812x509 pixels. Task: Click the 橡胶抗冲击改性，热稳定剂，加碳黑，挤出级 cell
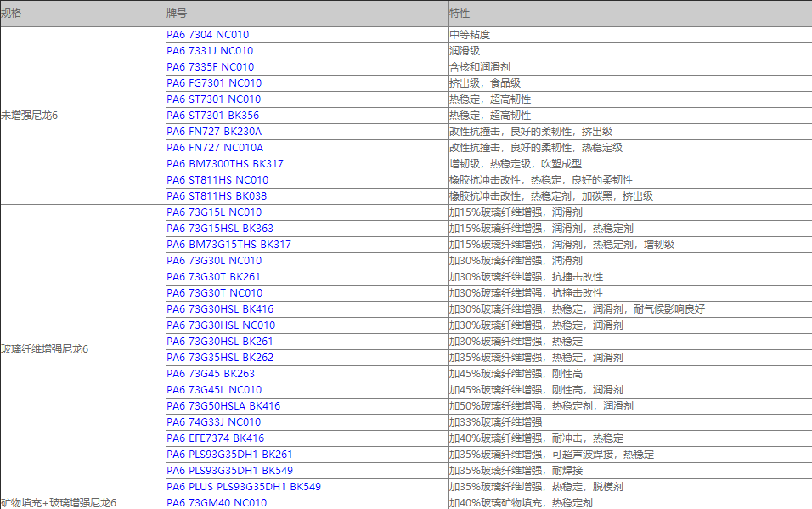point(630,196)
